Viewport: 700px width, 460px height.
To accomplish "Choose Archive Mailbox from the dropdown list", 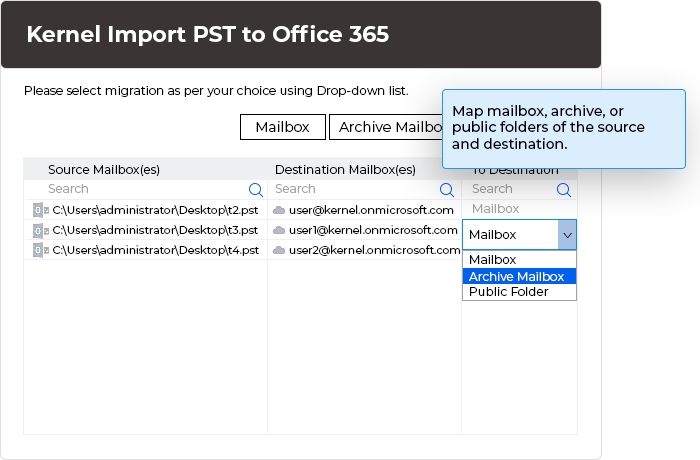I will tap(519, 276).
